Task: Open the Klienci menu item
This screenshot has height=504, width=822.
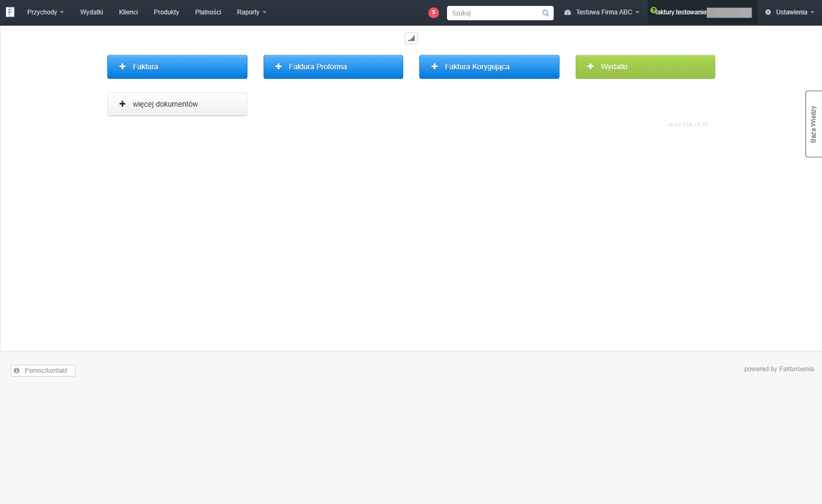Action: pyautogui.click(x=128, y=12)
